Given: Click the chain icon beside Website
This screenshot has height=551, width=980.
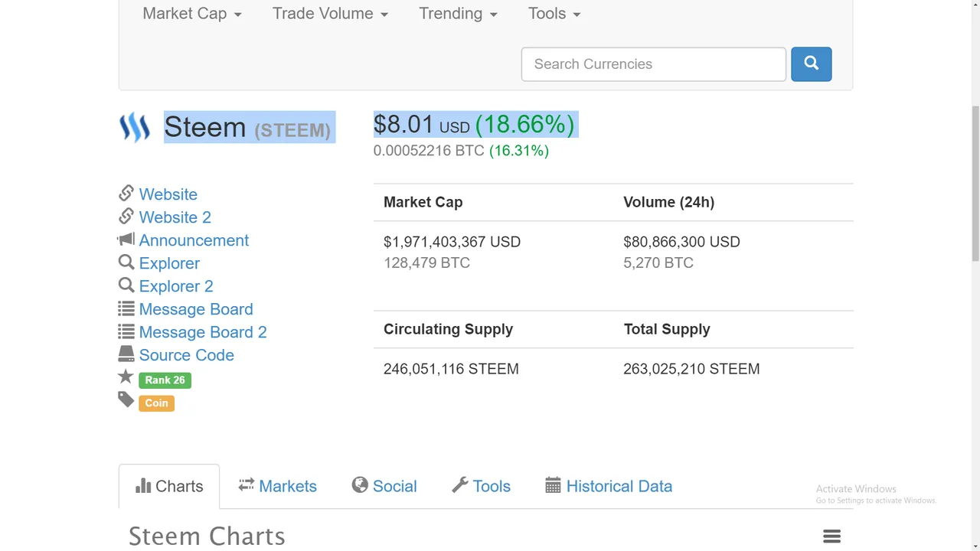Looking at the screenshot, I should coord(126,193).
